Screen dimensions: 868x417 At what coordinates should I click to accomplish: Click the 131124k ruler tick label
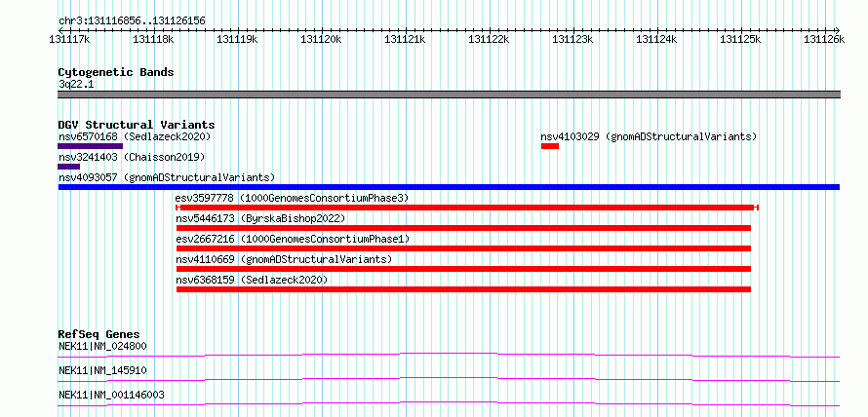657,39
